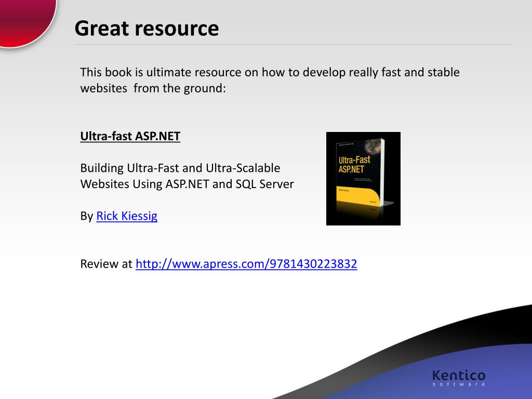532x399 pixels.
Task: Click the Kentico software logo
Action: (x=459, y=378)
